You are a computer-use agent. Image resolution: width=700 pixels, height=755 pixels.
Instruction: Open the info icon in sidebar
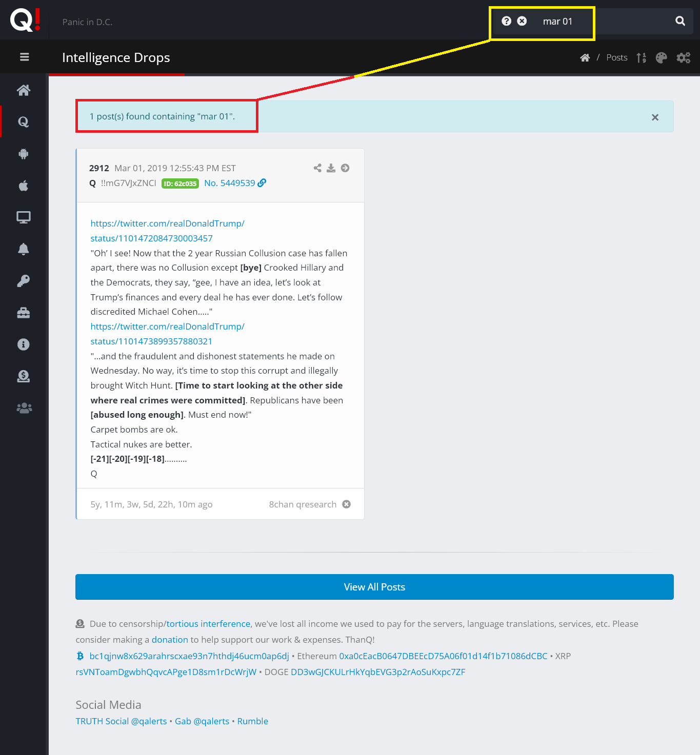click(x=24, y=344)
